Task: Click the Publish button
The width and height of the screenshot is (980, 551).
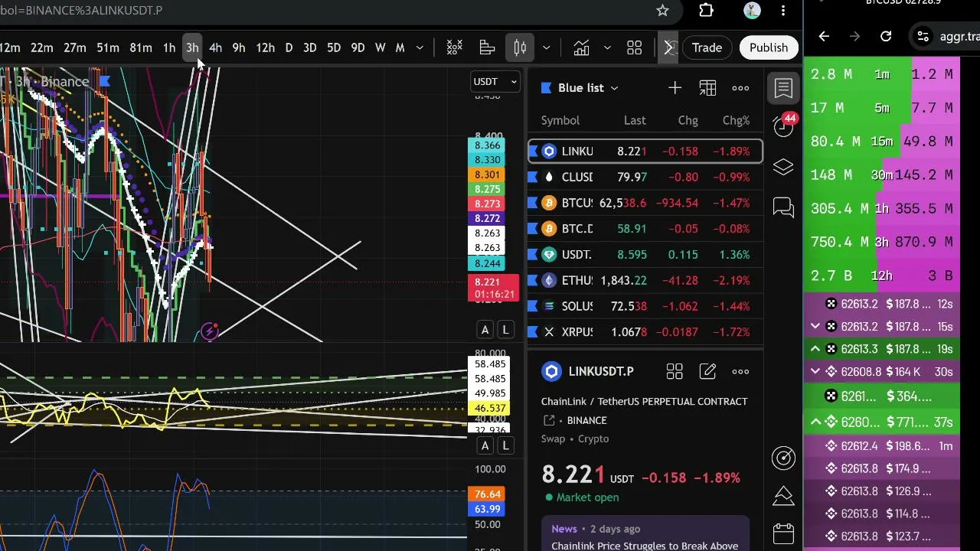Action: [769, 47]
